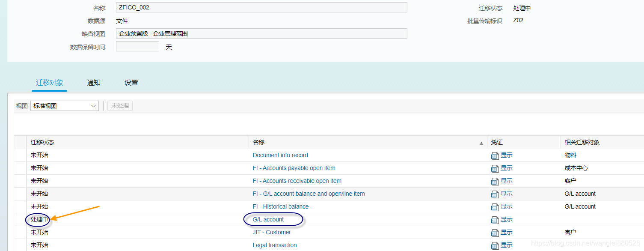
Task: Click document icon in Accounts payable open item row
Action: click(495, 168)
